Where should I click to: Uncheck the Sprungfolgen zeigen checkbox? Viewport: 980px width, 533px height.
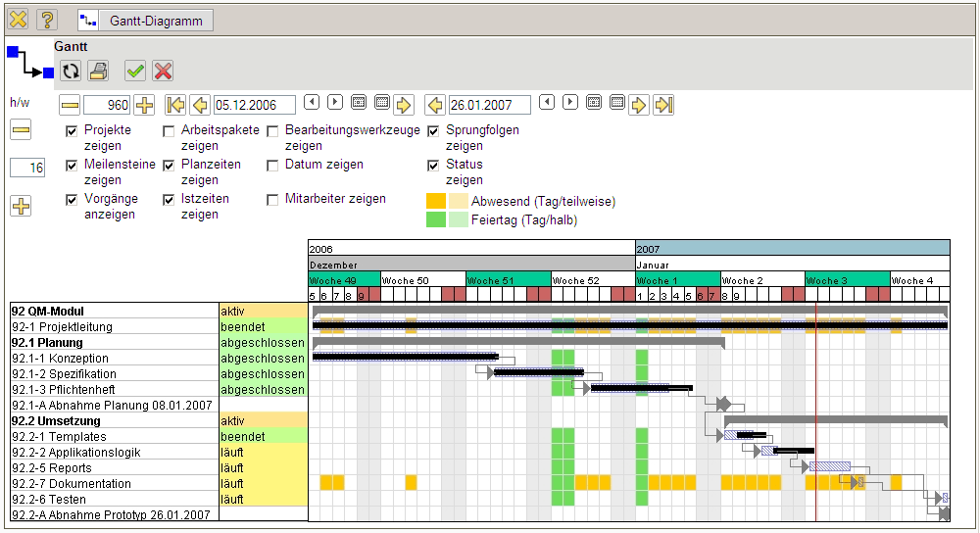(x=434, y=130)
